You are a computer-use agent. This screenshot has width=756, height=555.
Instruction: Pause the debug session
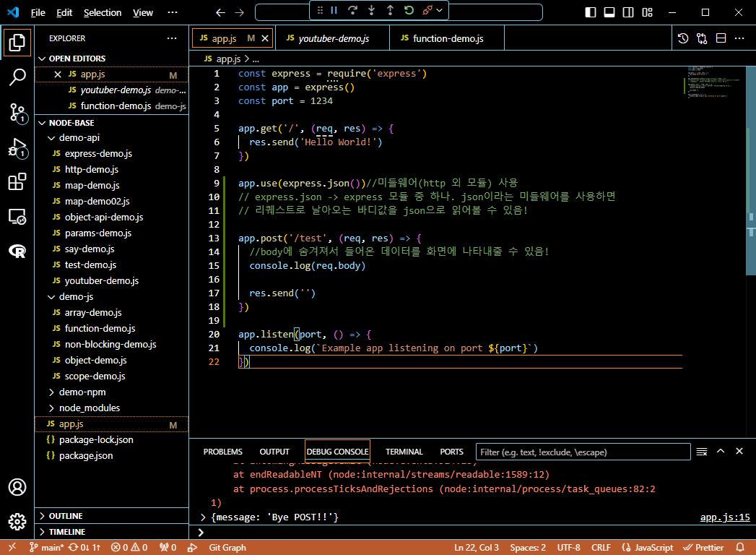334,11
